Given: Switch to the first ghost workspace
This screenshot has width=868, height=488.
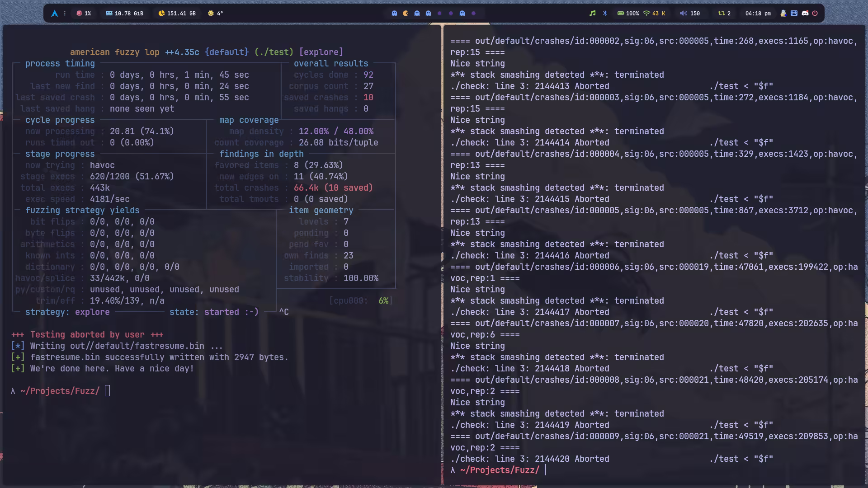Looking at the screenshot, I should [x=394, y=14].
